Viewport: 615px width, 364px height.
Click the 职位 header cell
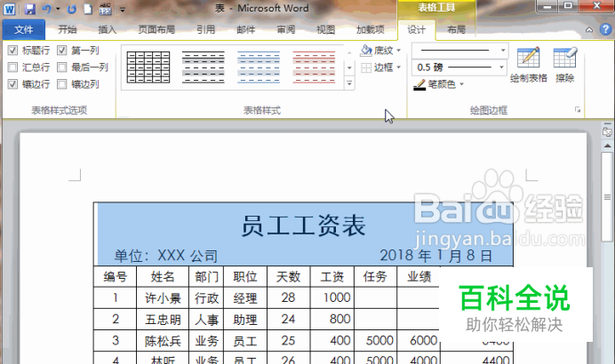pos(245,277)
